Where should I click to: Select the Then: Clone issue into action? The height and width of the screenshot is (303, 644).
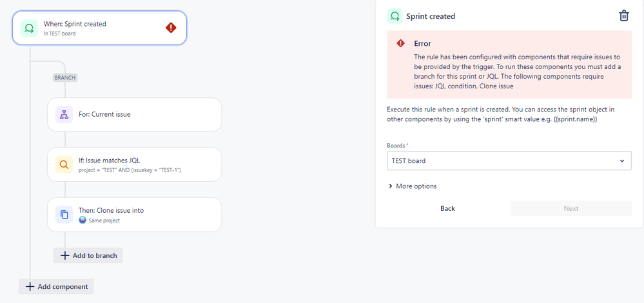click(134, 214)
